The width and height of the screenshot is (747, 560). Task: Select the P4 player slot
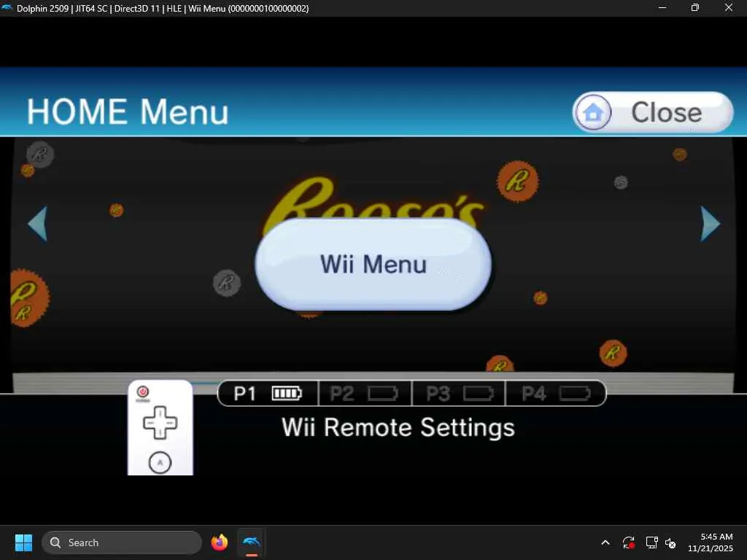tap(555, 393)
